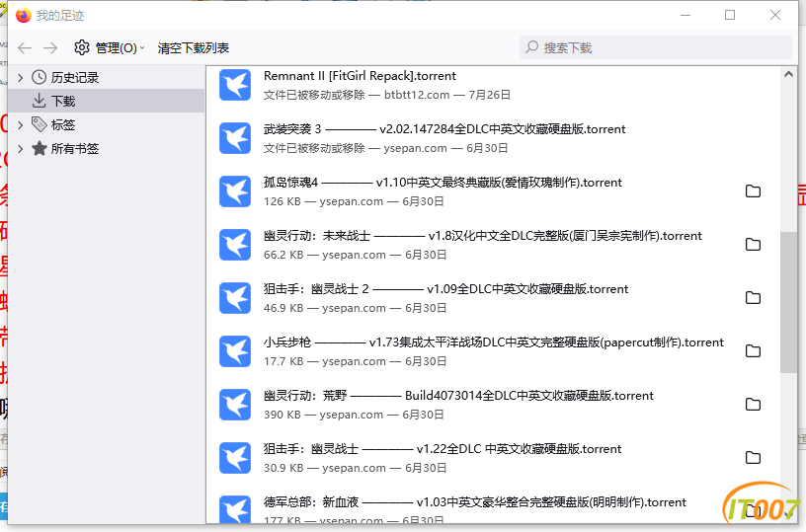Click the 孤岛惊魂4 torrent file icon
This screenshot has height=532, width=806.
(235, 191)
